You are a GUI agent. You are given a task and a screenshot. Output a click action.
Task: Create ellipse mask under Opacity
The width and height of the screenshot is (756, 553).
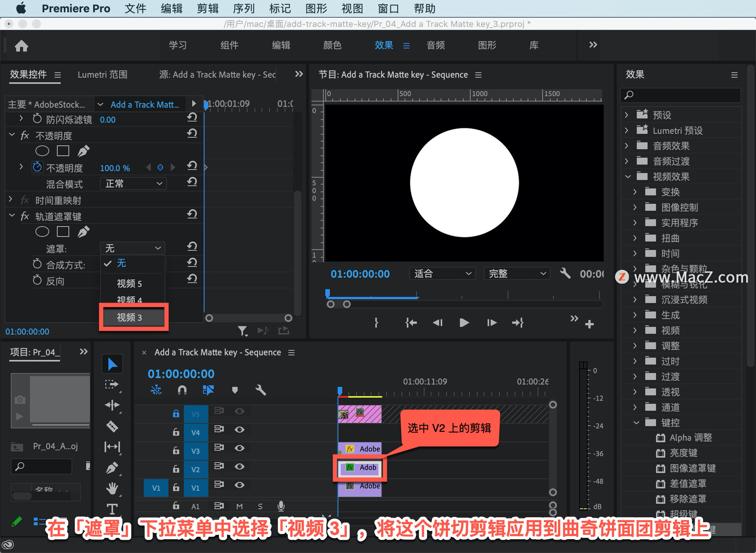click(42, 151)
